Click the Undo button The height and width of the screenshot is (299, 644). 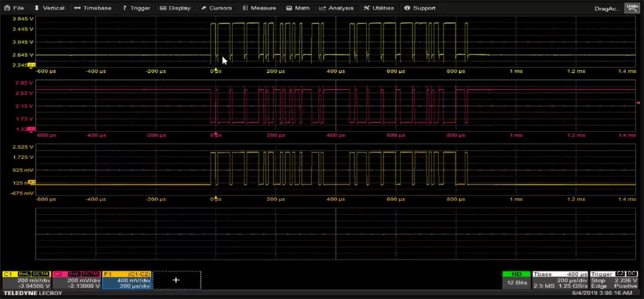click(x=632, y=8)
